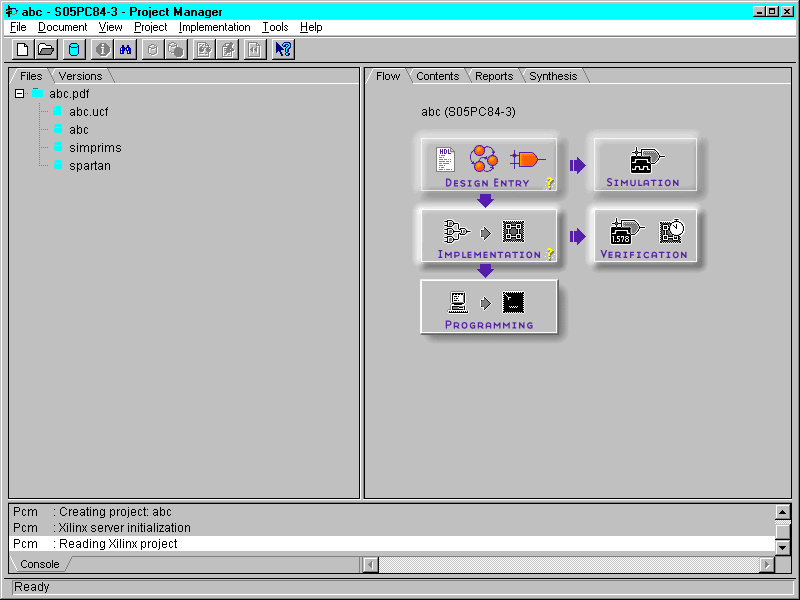800x600 pixels.
Task: Click console line "Creating project: abc"
Action: click(x=115, y=512)
